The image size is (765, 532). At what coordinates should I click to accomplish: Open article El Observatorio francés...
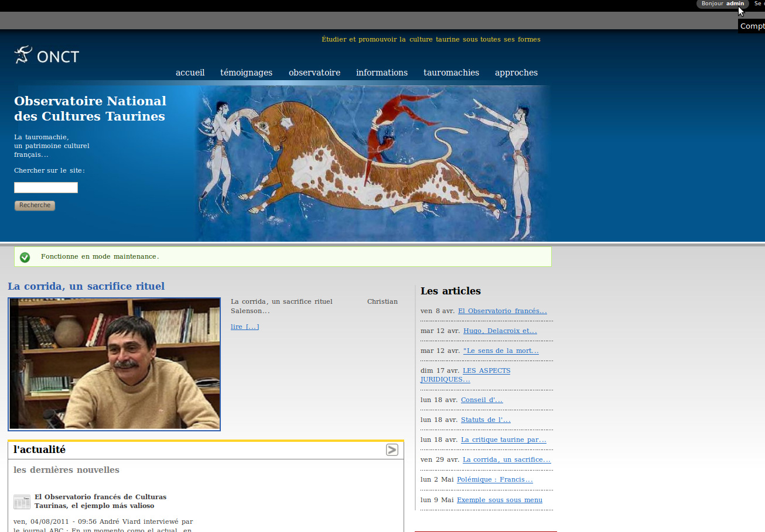click(502, 311)
